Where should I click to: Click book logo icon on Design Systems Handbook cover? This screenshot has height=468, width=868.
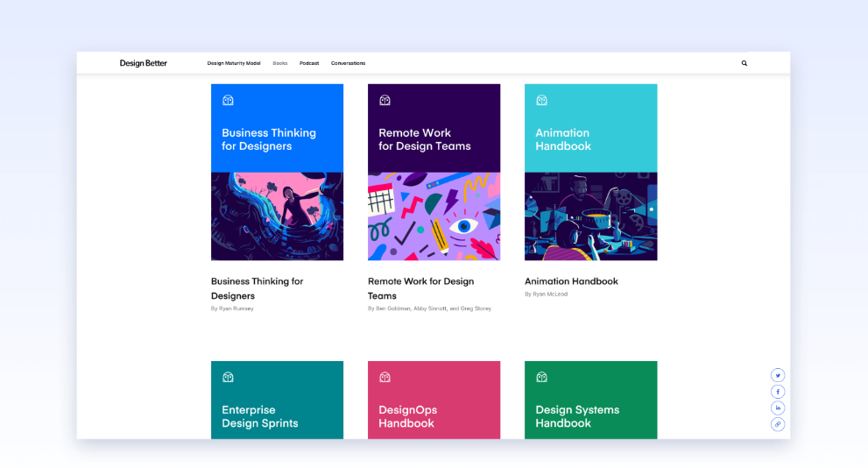click(x=541, y=377)
